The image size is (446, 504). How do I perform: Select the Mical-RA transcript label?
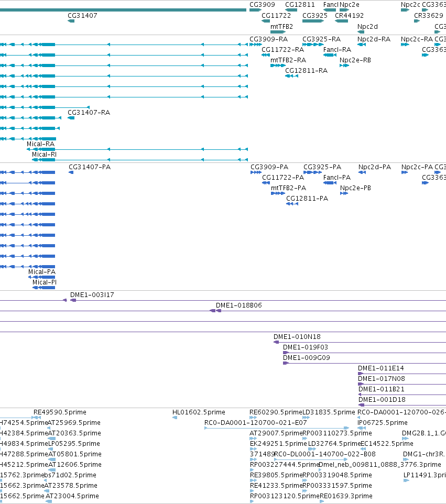click(x=40, y=144)
